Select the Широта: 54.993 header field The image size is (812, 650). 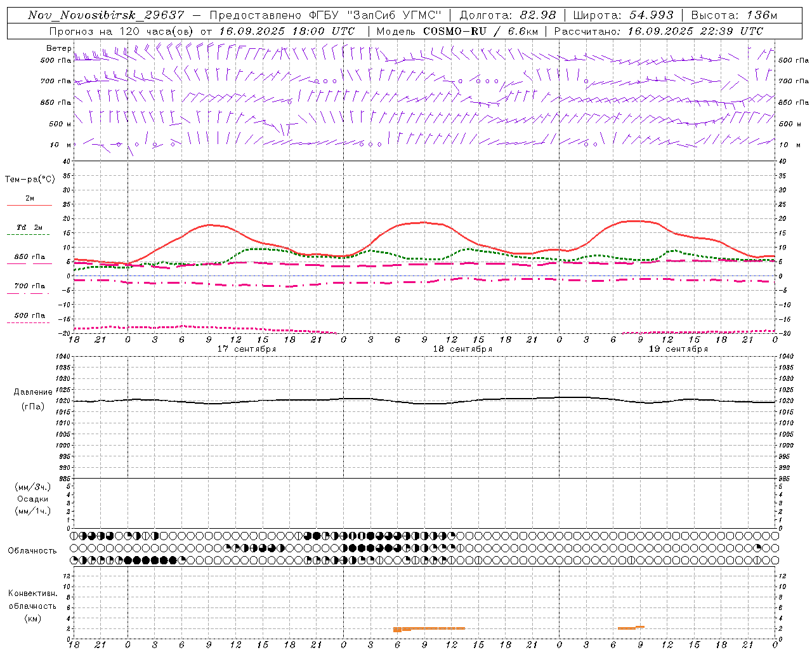[623, 15]
